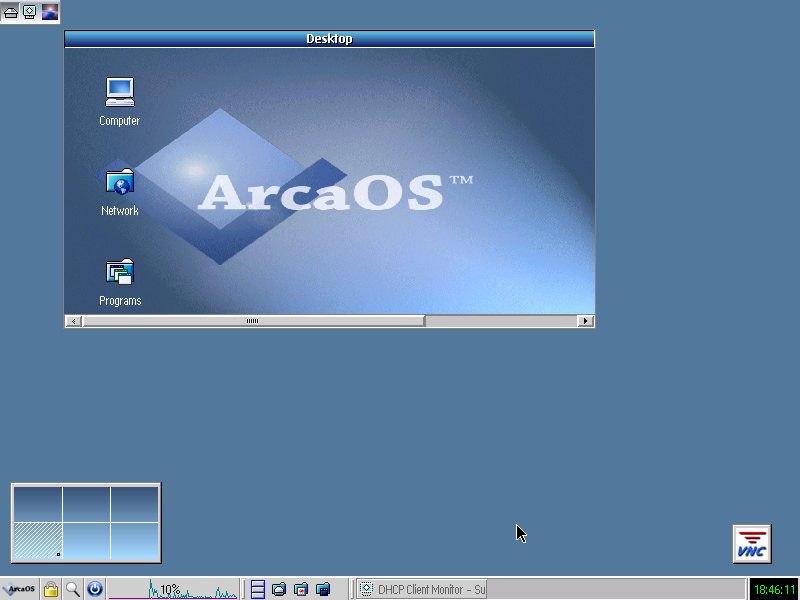This screenshot has width=800, height=600.
Task: Open the Network folder icon
Action: coord(120,183)
